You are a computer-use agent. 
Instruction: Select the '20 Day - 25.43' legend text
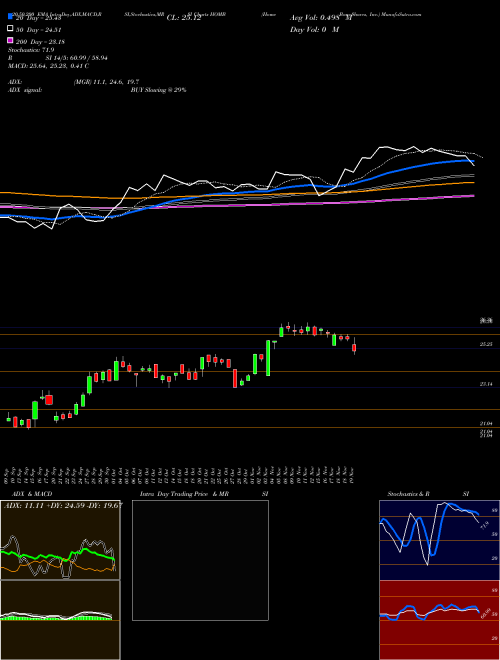[39, 18]
